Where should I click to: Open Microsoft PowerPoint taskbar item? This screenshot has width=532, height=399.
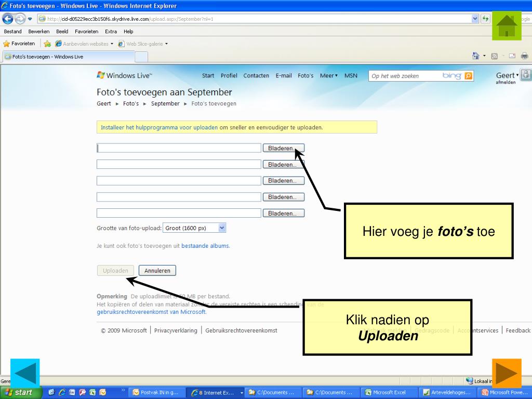pyautogui.click(x=506, y=393)
